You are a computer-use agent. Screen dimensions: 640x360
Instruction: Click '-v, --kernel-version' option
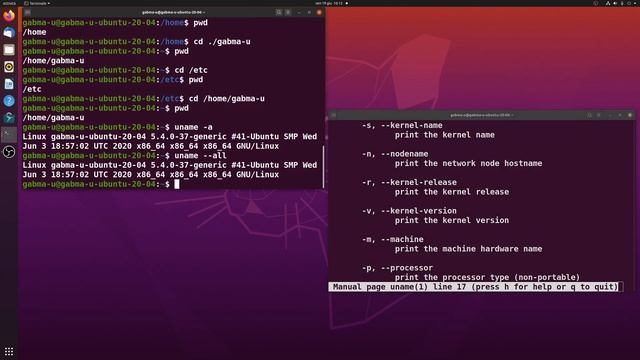409,211
